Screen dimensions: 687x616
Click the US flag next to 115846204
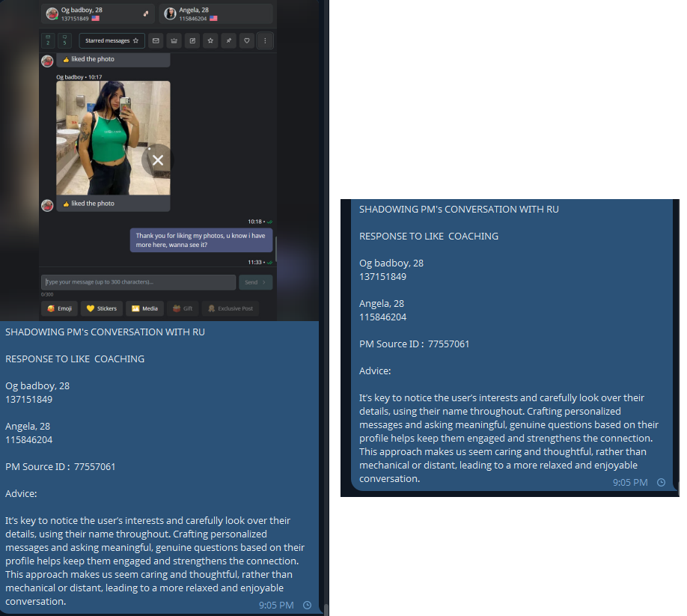[x=213, y=19]
